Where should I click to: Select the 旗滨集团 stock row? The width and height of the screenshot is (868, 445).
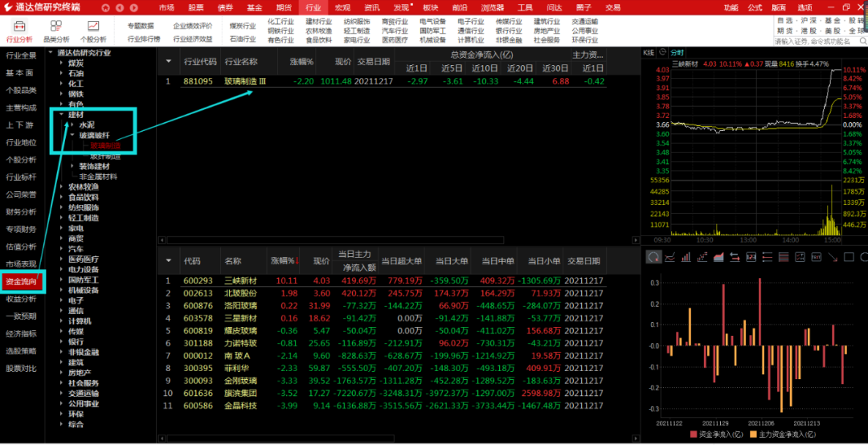(382, 393)
